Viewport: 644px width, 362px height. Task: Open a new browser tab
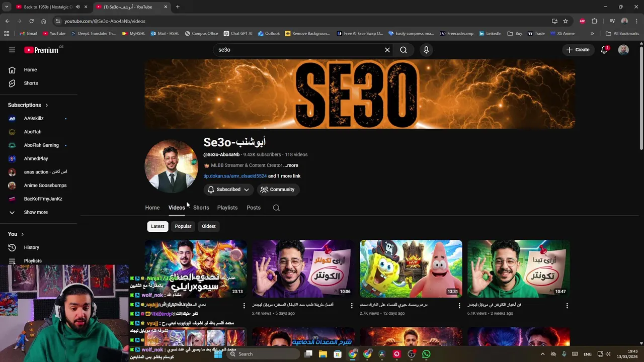click(178, 7)
